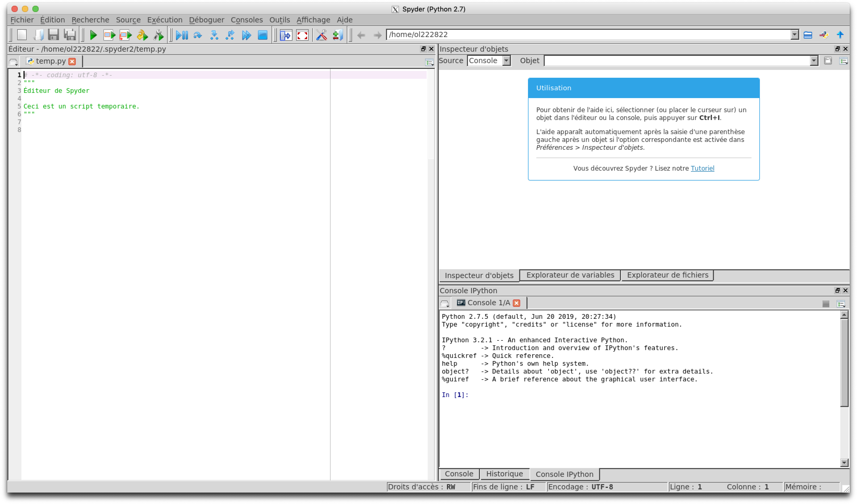Create a new file from the toolbar

[x=22, y=35]
